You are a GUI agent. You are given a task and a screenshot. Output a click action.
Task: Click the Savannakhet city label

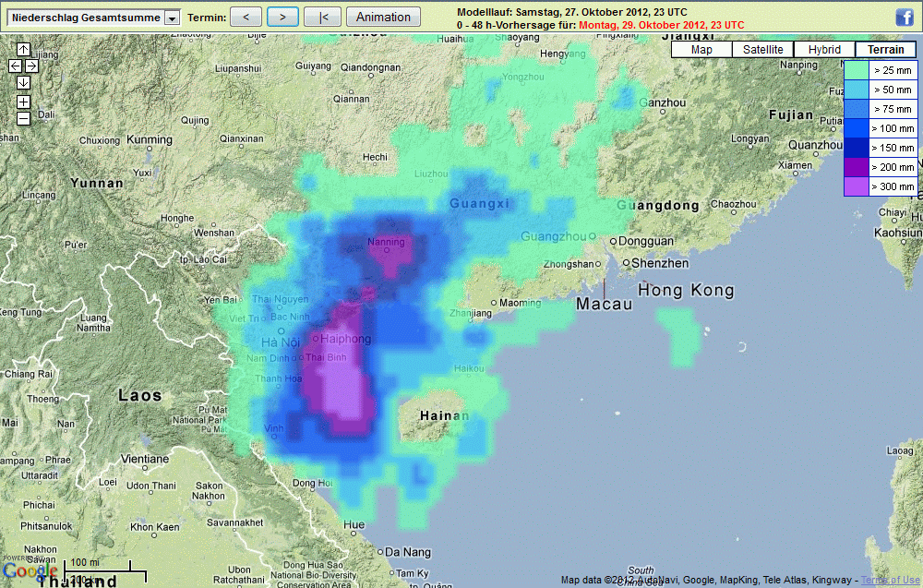tap(234, 522)
